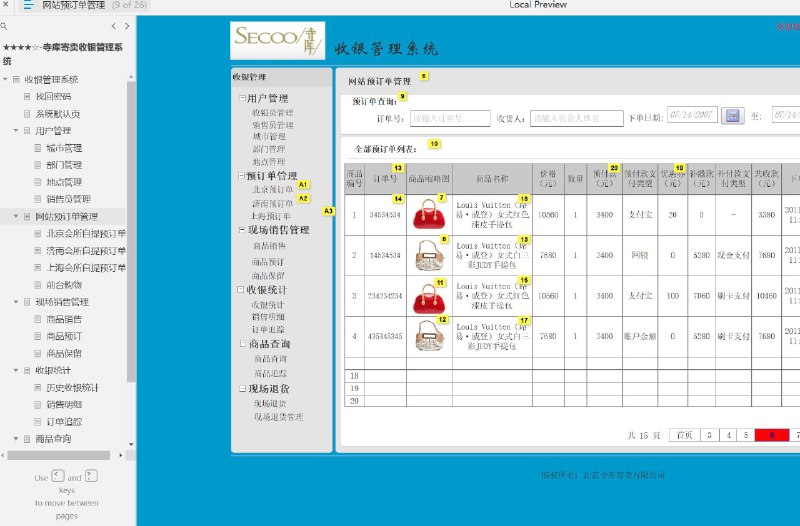Go to page 3 in pagination
Screen dimensions: 800x526
[709, 435]
